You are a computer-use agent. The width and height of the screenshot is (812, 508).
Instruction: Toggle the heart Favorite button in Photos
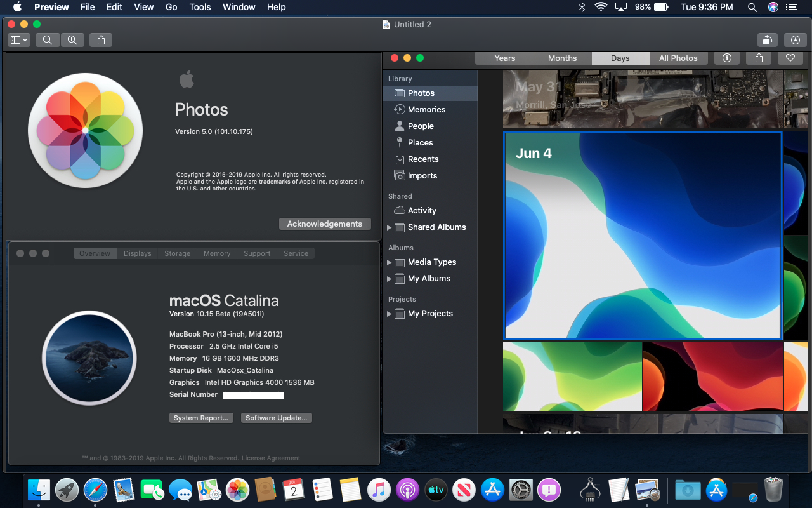[x=790, y=58]
